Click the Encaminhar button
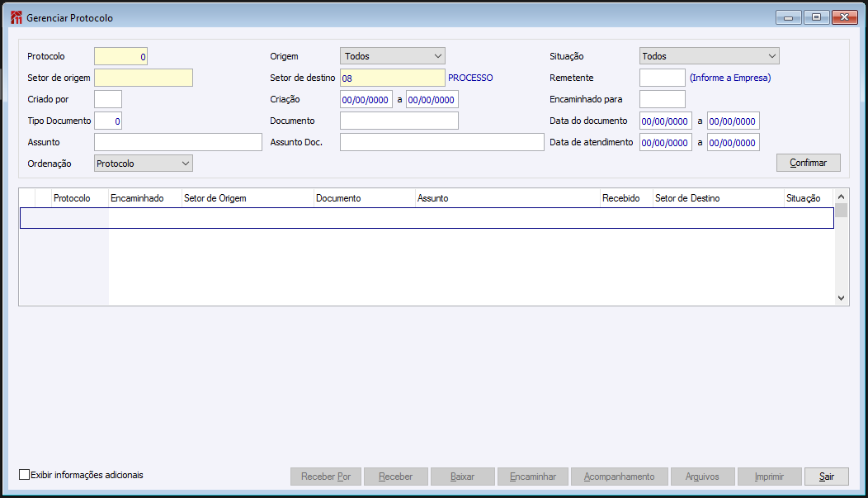Screen dimensions: 868x498 tap(533, 477)
